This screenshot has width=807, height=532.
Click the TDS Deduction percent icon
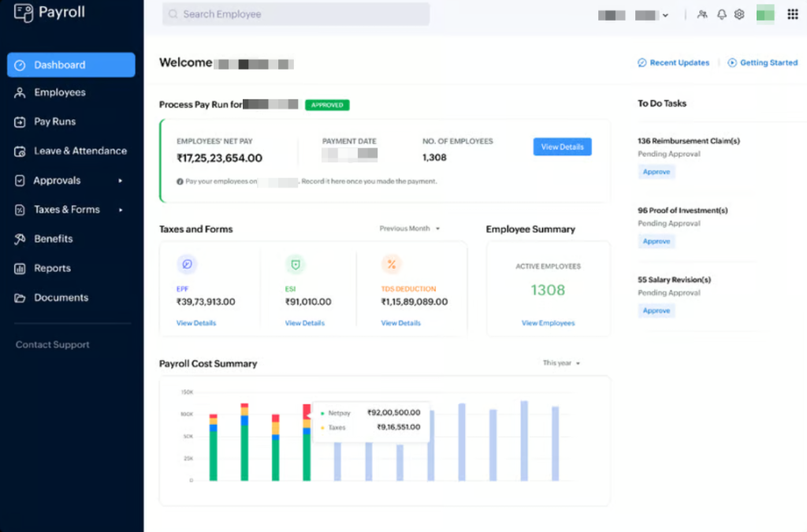click(392, 264)
